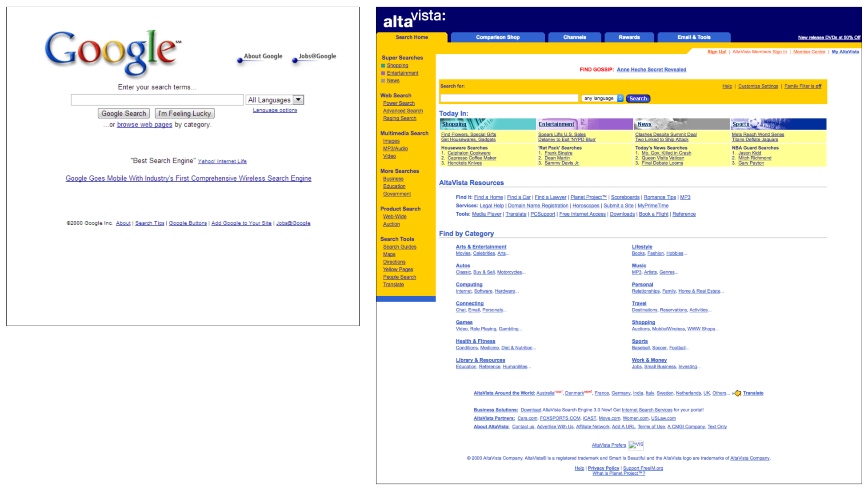Viewport: 868px width, 492px height.
Task: Click the AltaVista logo
Action: click(414, 19)
